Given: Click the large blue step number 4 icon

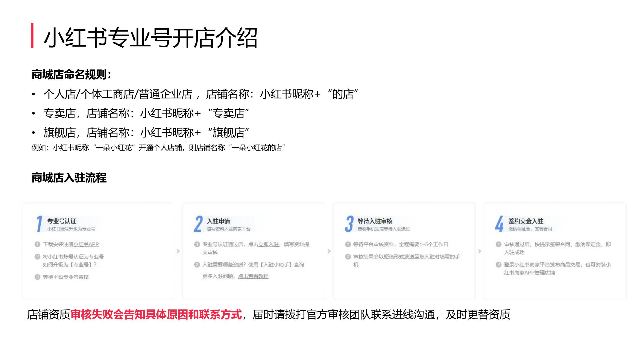Looking at the screenshot, I should tap(499, 224).
